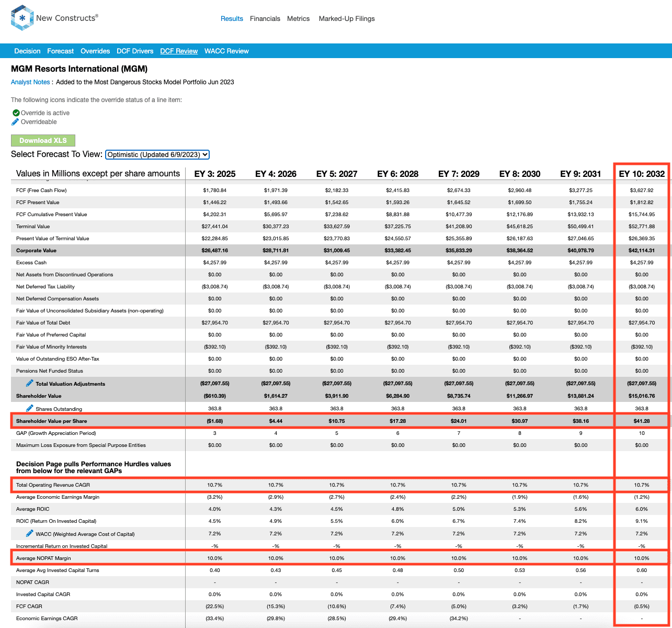The image size is (672, 628).
Task: Click the MGM Resorts International (MGM) heading
Action: (79, 69)
